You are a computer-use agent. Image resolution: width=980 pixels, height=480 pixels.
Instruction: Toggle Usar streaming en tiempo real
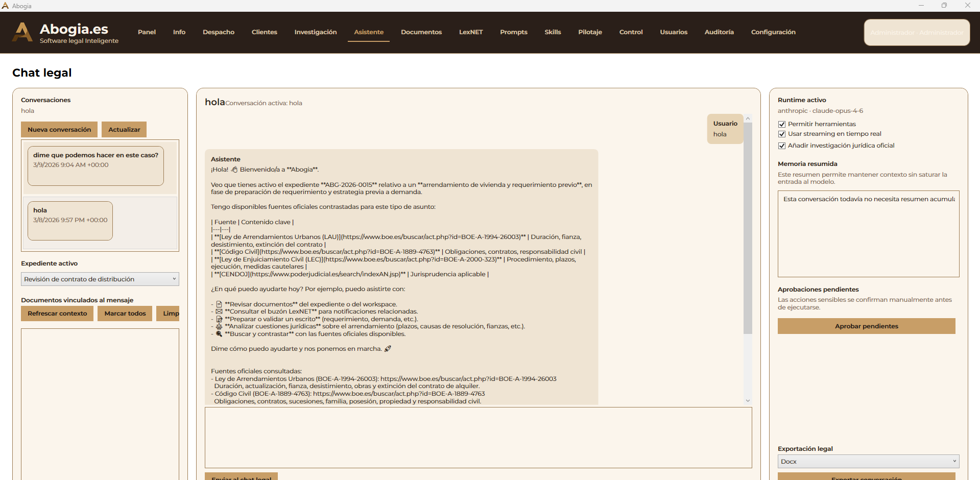[x=781, y=134]
